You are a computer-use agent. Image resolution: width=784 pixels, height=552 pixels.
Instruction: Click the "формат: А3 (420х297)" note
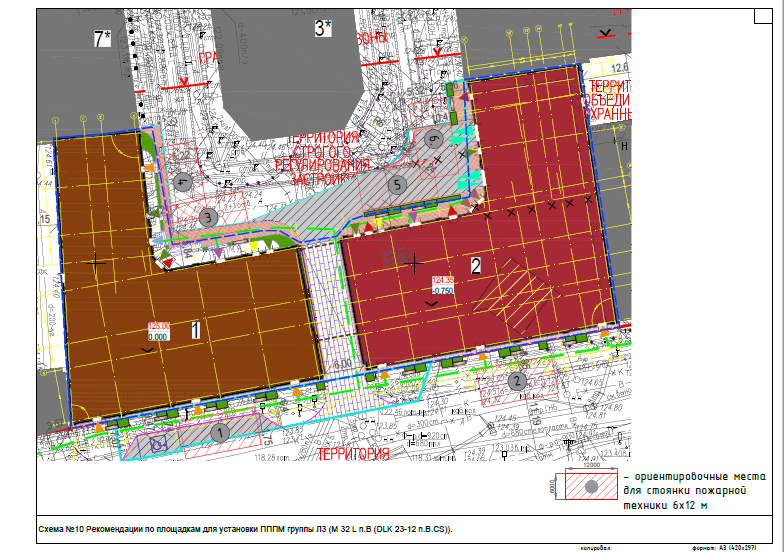pyautogui.click(x=724, y=548)
